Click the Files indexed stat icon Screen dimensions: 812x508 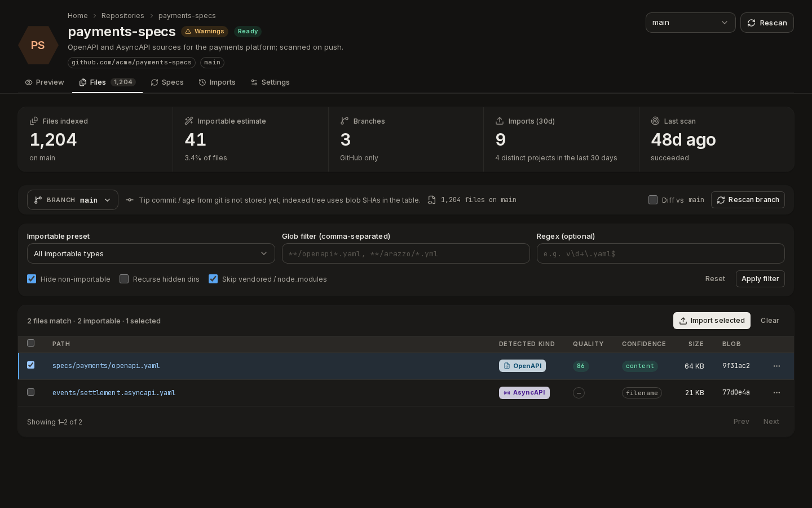34,121
